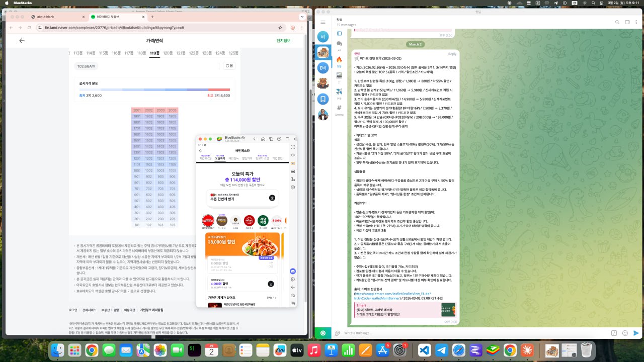Image resolution: width=644 pixels, height=362 pixels.
Task: Open Visual Studio Code from the Dock
Action: pyautogui.click(x=424, y=350)
